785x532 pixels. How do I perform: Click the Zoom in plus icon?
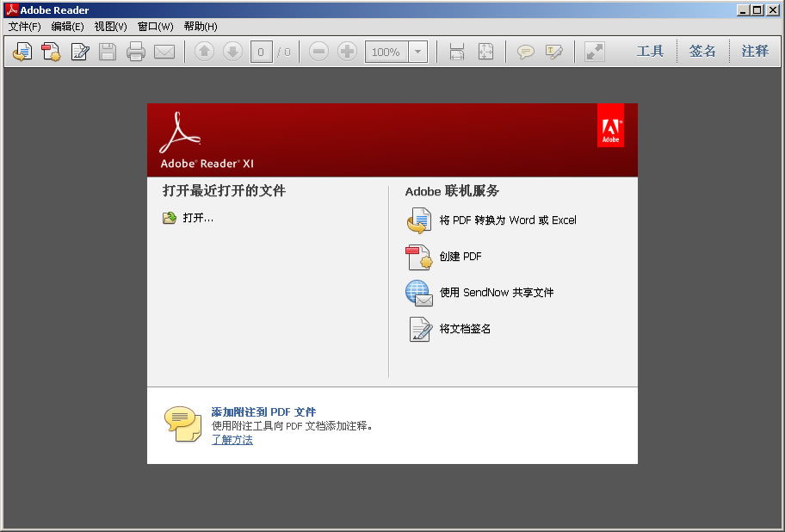347,52
